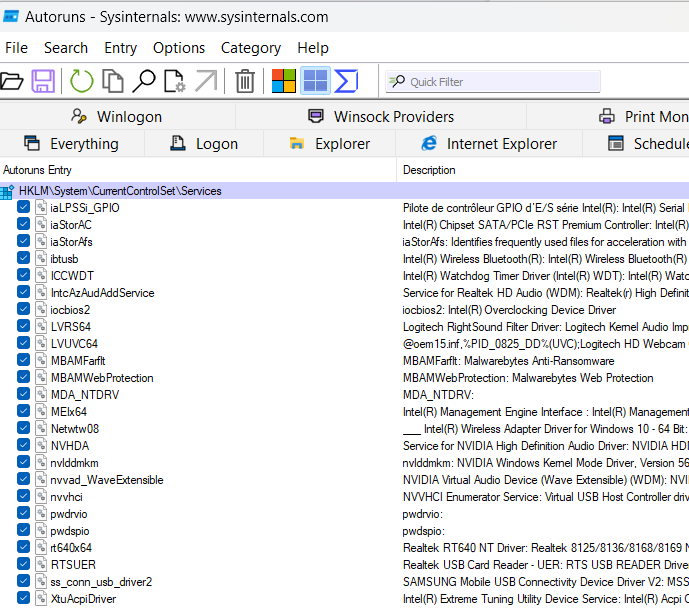Uncheck the ibtusb entry checkbox
Screen dimensions: 689x616
click(x=23, y=258)
